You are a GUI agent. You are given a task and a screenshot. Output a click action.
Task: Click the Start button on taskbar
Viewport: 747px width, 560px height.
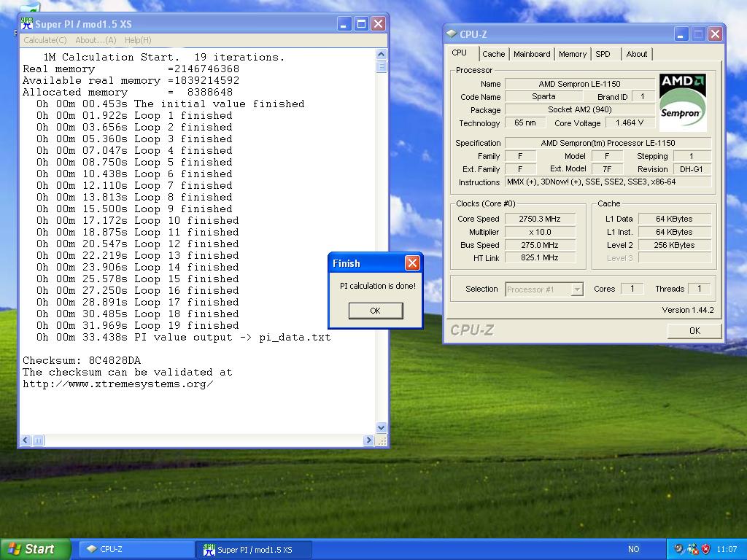point(35,549)
